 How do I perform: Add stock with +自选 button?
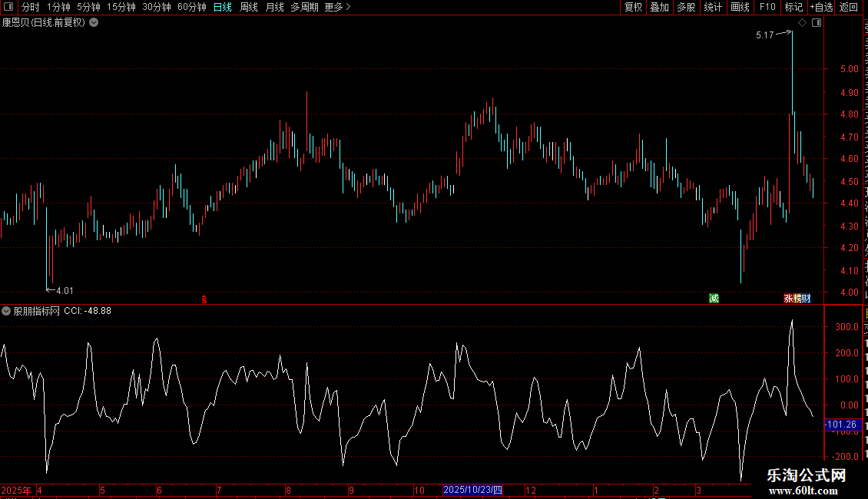(x=821, y=7)
